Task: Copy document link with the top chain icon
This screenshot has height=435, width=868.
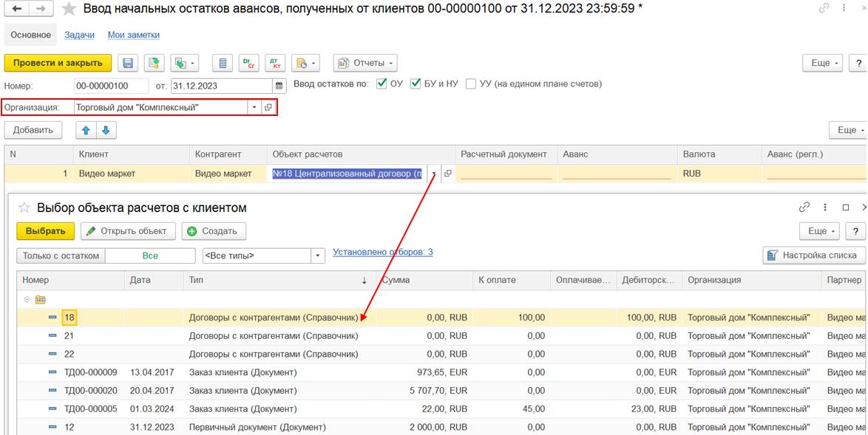Action: click(x=824, y=9)
